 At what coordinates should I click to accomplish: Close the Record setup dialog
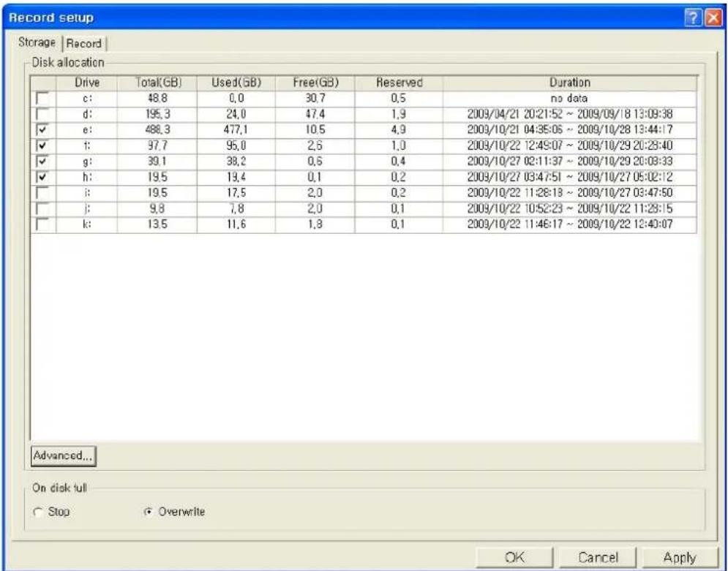pyautogui.click(x=713, y=18)
